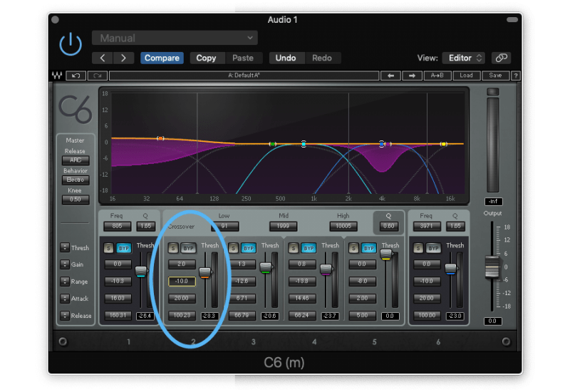The width and height of the screenshot is (570, 392).
Task: Click band 2 threshold slider handle
Action: (205, 273)
